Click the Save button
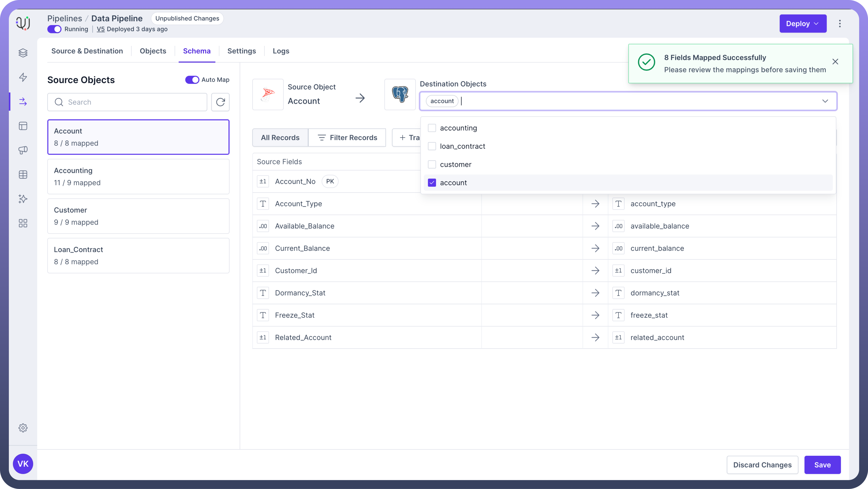The image size is (868, 489). (822, 465)
